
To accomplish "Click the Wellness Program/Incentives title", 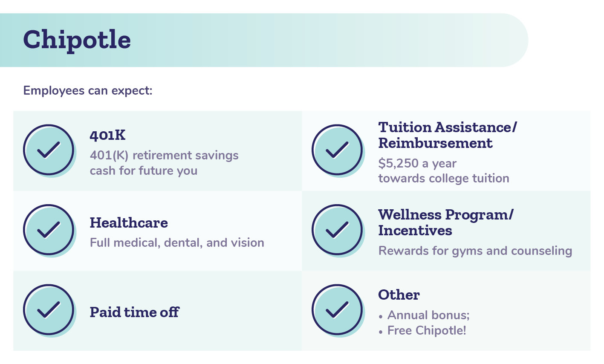I will pos(446,222).
